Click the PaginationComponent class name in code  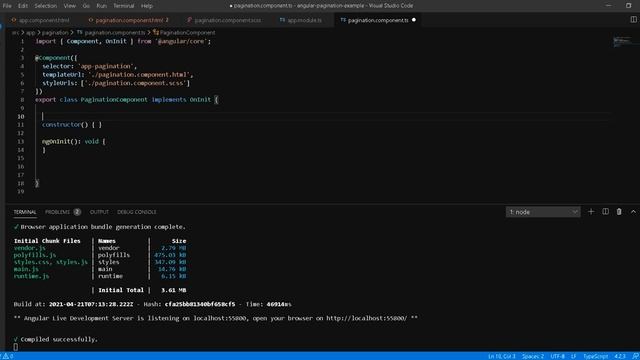pos(114,100)
